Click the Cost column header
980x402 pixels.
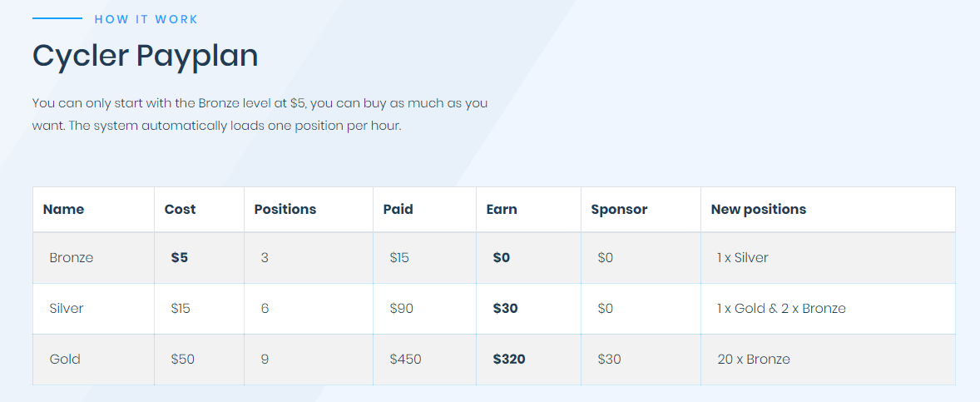click(x=180, y=210)
